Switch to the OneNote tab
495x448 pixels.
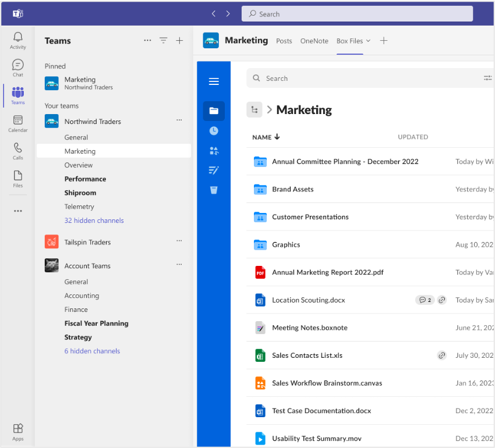pyautogui.click(x=314, y=41)
